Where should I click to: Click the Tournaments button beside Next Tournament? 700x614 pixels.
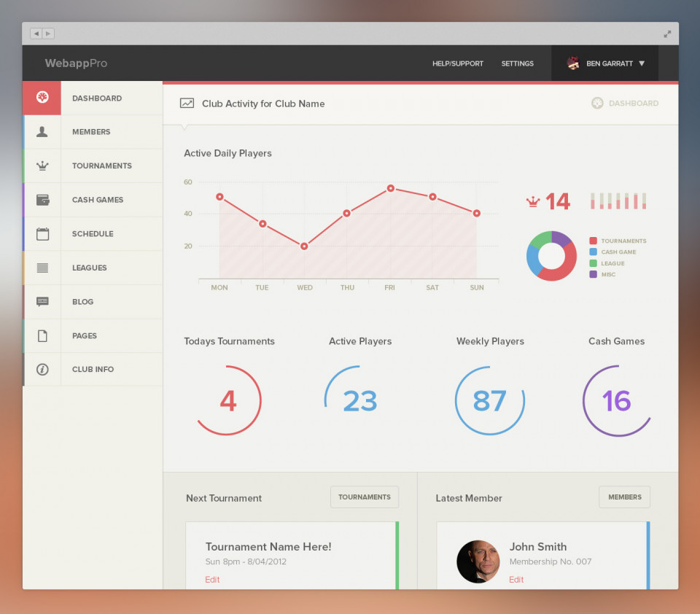[x=365, y=497]
